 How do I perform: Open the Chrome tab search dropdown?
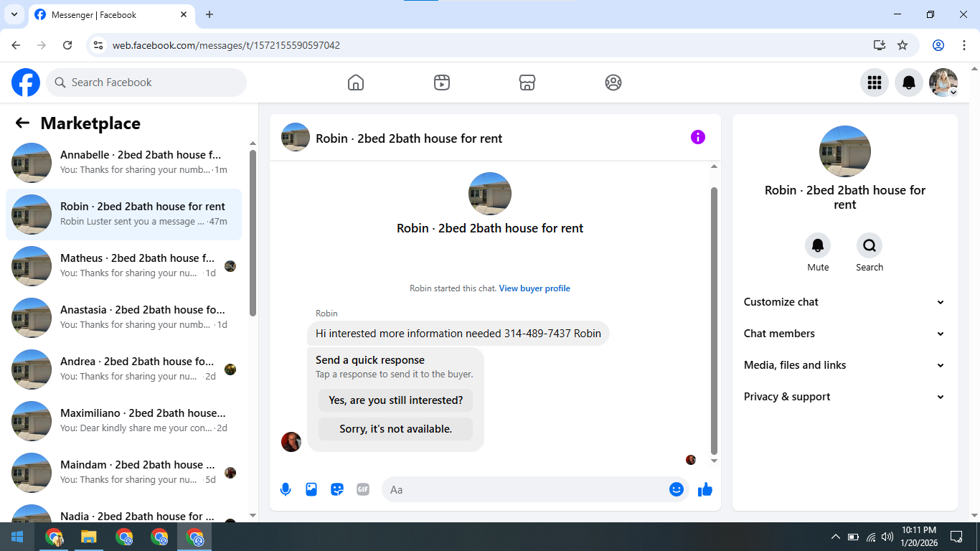click(x=14, y=14)
